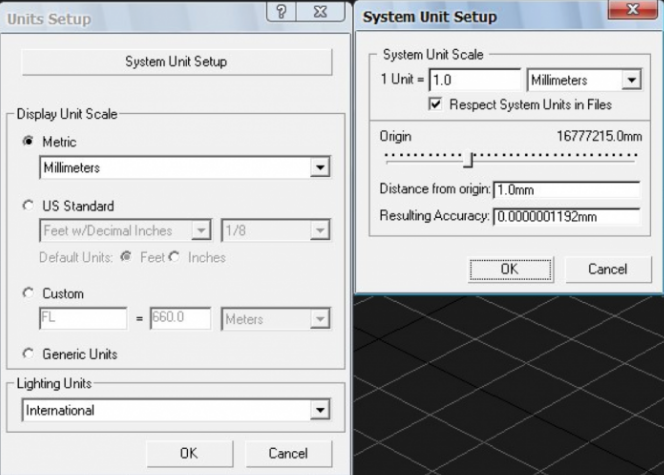Open the Feet w/Decimal Inches dropdown

click(125, 231)
